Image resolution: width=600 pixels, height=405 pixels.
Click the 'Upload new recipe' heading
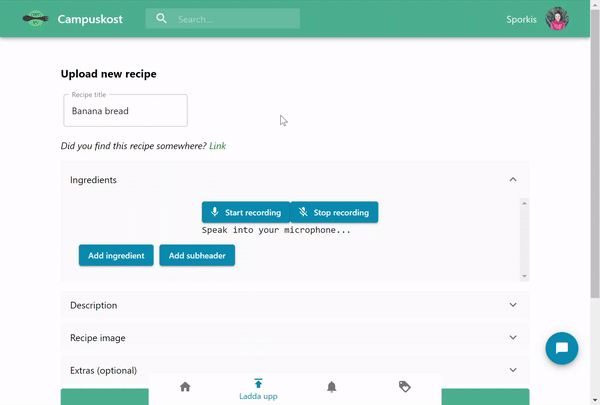109,74
